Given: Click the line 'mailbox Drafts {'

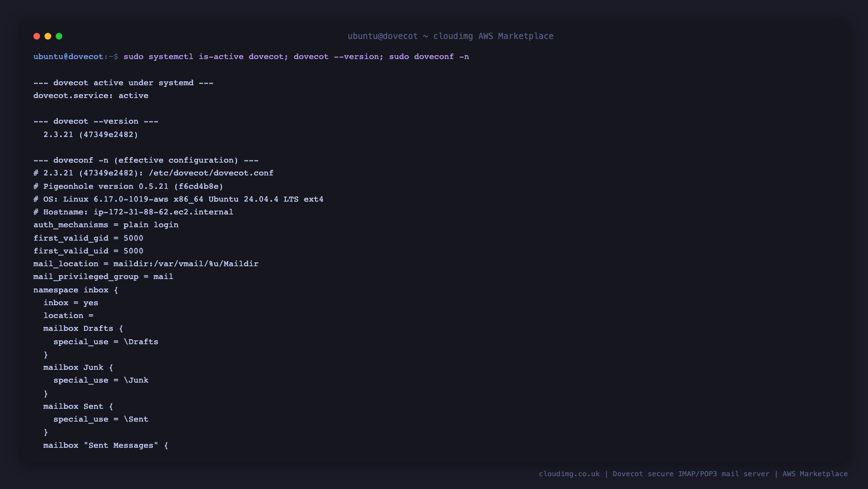Looking at the screenshot, I should coord(83,329).
